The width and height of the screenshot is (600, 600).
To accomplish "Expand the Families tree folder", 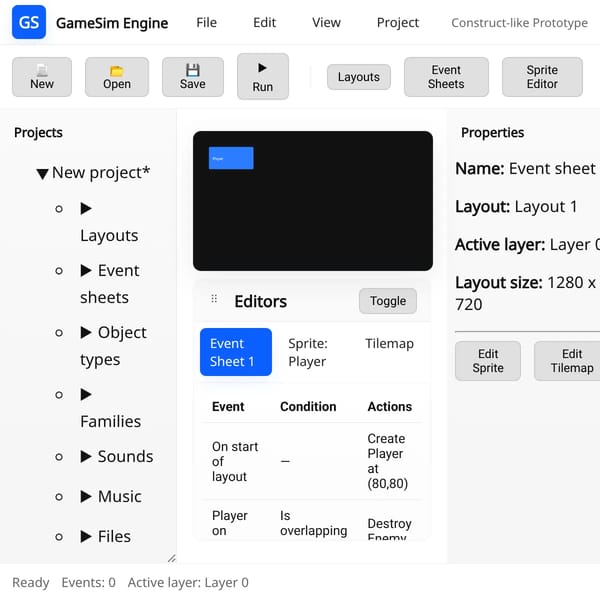I will point(86,395).
